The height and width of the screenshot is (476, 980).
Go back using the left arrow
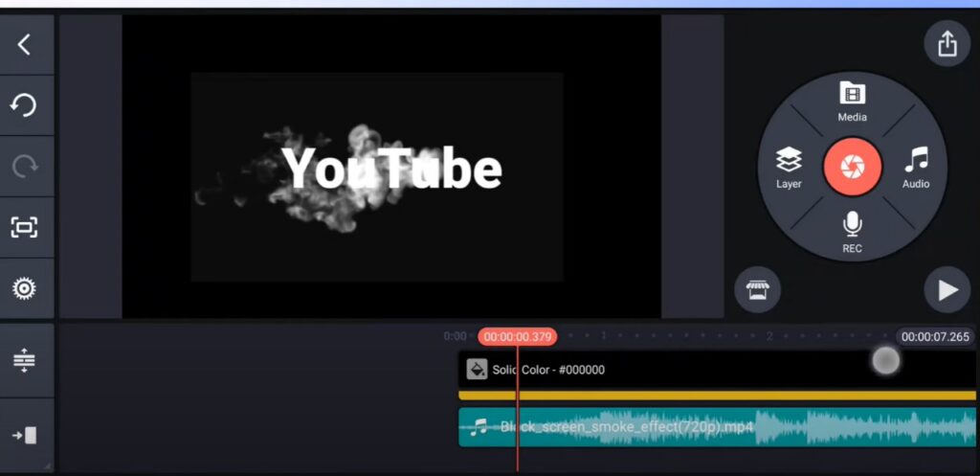[x=24, y=44]
